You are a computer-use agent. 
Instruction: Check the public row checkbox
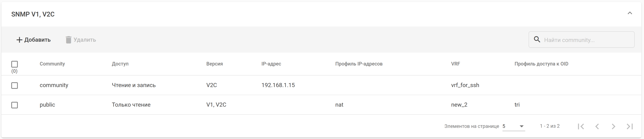click(14, 105)
